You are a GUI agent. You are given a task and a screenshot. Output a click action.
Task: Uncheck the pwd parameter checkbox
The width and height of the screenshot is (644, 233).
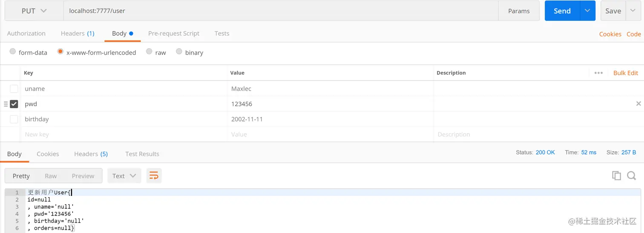coord(14,104)
